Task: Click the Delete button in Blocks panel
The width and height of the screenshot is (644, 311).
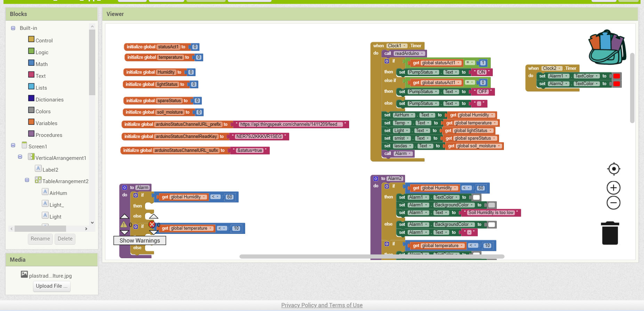Action: tap(65, 239)
